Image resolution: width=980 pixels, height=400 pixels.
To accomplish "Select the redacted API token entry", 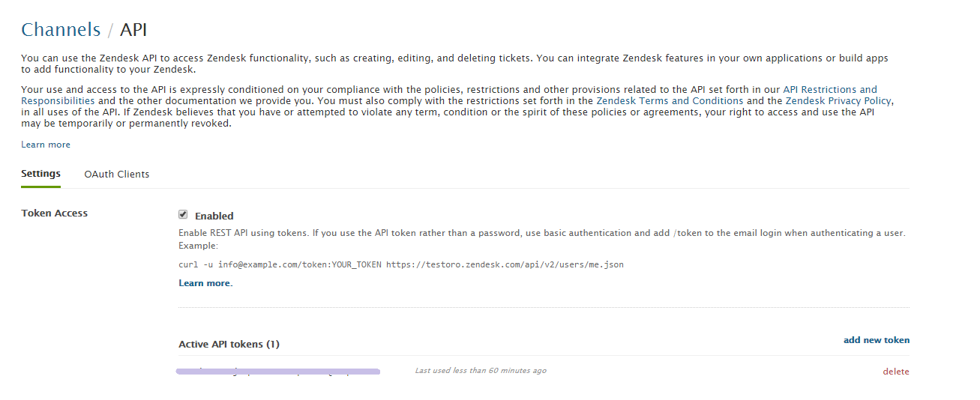I will click(278, 371).
